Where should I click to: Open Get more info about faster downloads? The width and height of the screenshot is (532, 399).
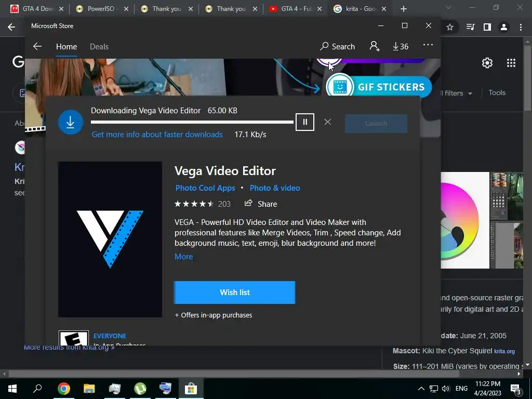click(157, 135)
